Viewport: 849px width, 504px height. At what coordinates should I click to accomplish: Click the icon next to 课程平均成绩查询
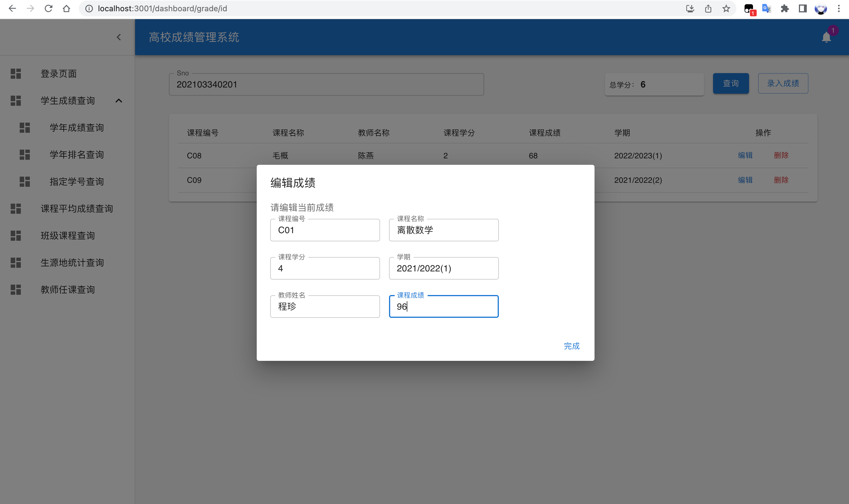[16, 208]
